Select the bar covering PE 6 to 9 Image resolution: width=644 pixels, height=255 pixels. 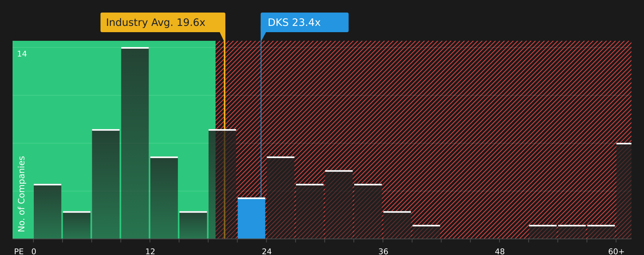(x=106, y=184)
